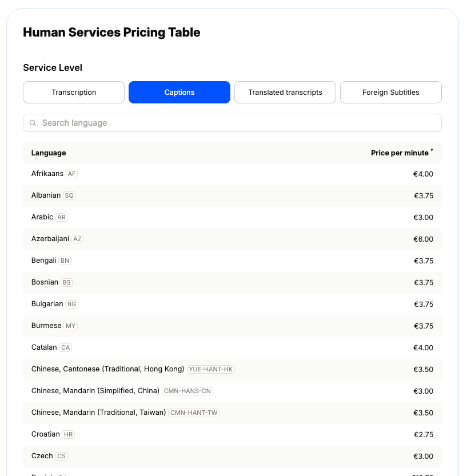Click the Bengali BN code badge
This screenshot has width=467, height=476.
point(65,261)
